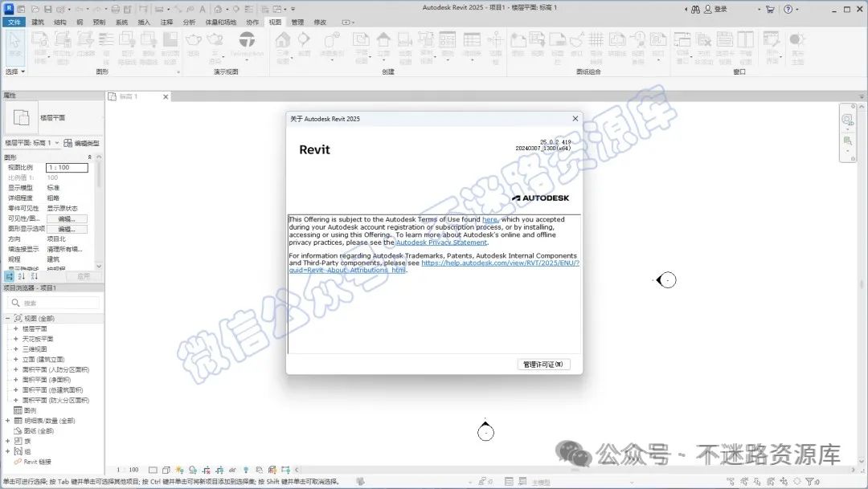Expand the 天花板平面 tree node
Image resolution: width=868 pixels, height=489 pixels.
pyautogui.click(x=16, y=339)
